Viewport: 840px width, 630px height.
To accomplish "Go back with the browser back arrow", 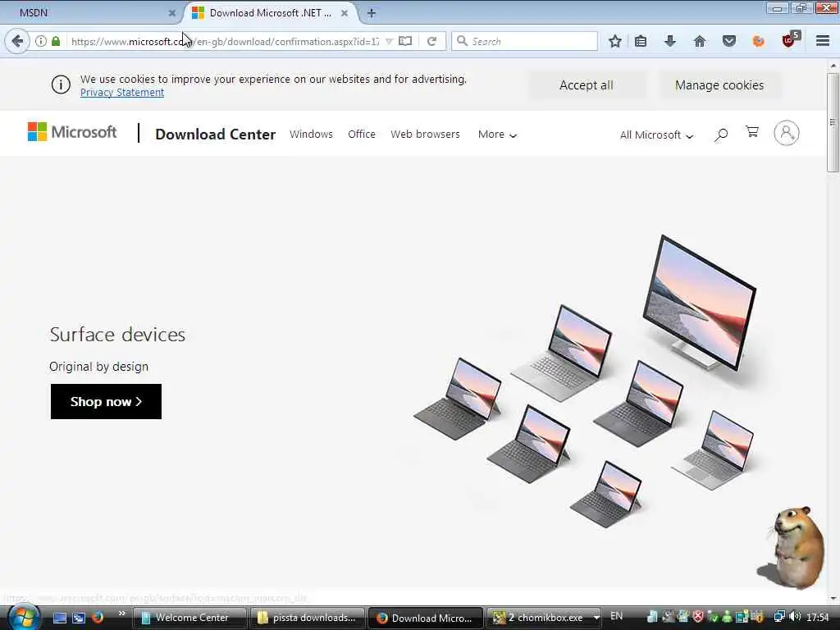I will click(x=18, y=41).
